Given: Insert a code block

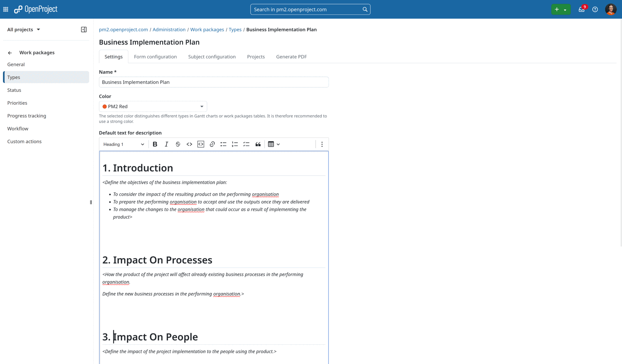Looking at the screenshot, I should [201, 144].
